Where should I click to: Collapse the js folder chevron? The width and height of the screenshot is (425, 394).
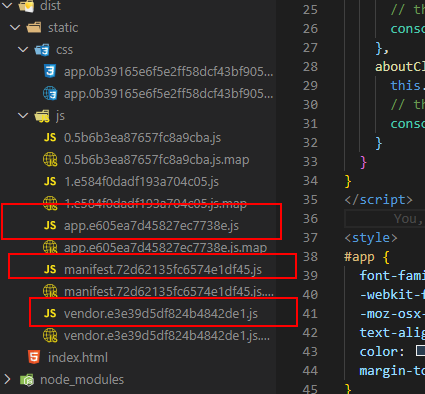[23, 116]
